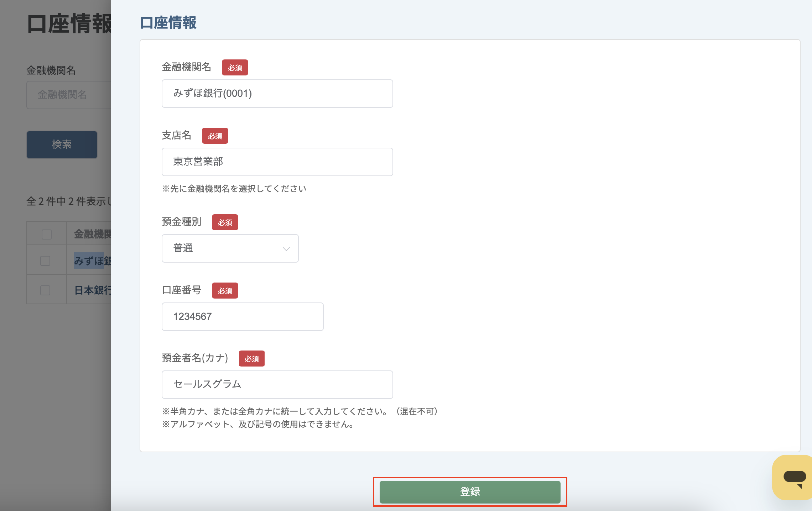
Task: Click the 必須 badge next to 支店名
Action: tap(215, 136)
